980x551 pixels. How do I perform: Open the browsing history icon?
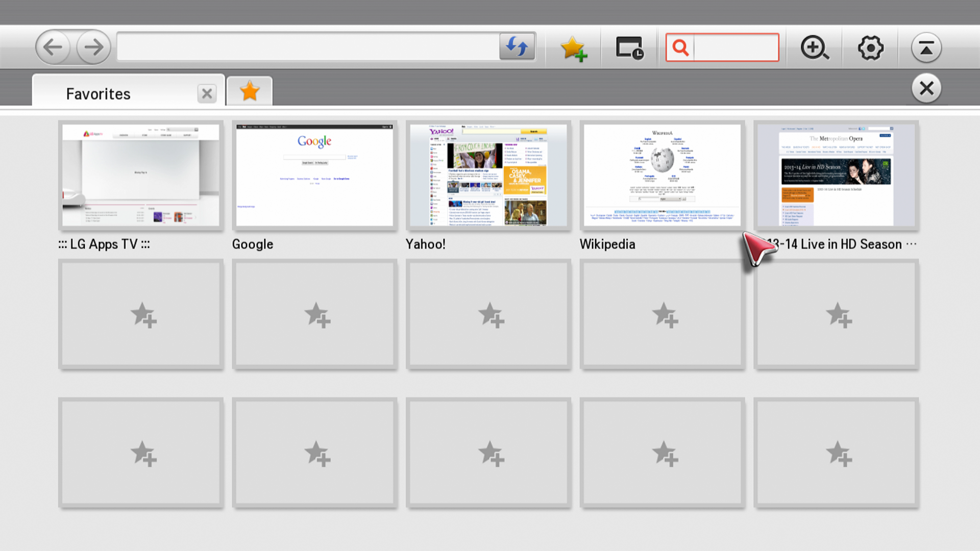pyautogui.click(x=629, y=48)
